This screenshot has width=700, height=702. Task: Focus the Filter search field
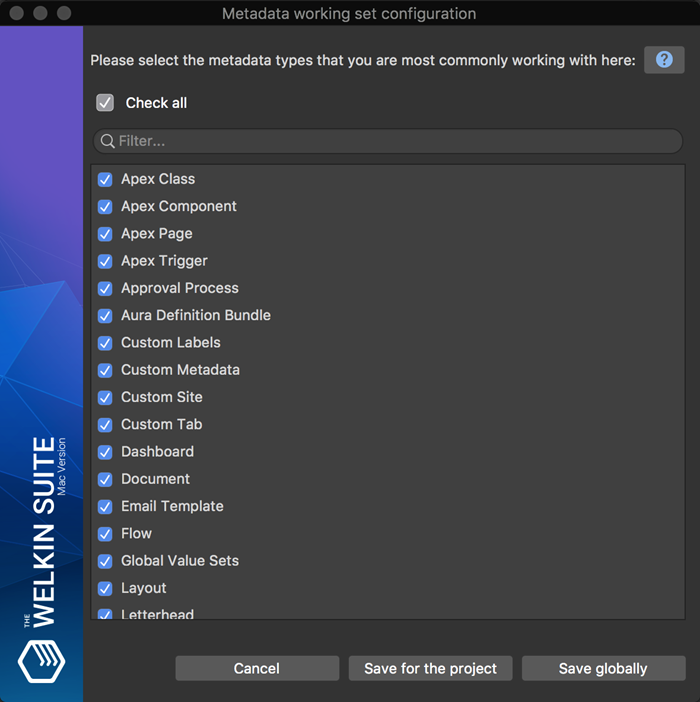point(388,141)
